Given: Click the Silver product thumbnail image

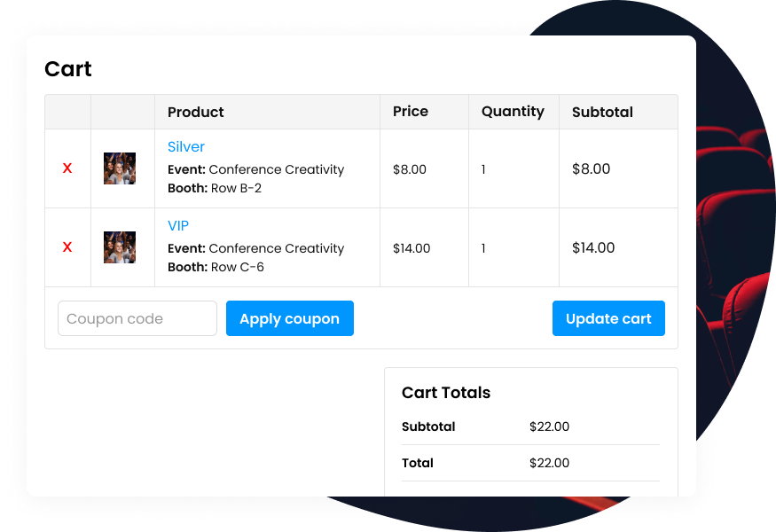Looking at the screenshot, I should 121,168.
